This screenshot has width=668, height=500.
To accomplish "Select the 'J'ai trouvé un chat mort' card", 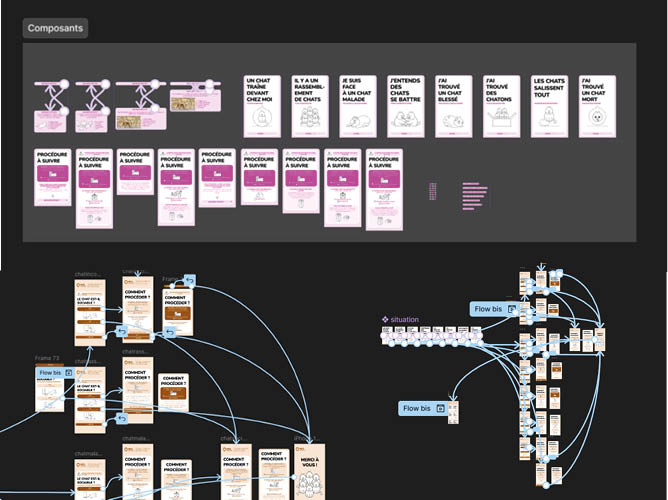I will tap(598, 106).
